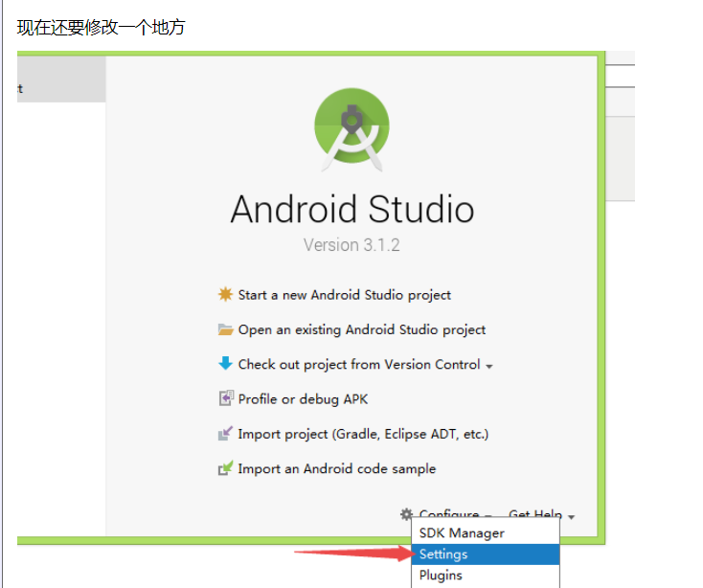Viewport: 703px width, 588px height.
Task: Click the blue download arrow icon
Action: 225,364
